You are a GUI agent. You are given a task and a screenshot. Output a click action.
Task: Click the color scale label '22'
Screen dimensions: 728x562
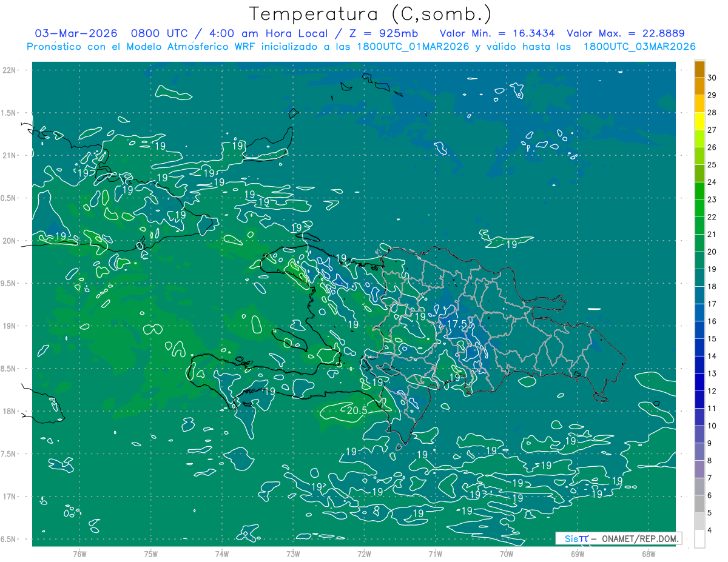712,217
